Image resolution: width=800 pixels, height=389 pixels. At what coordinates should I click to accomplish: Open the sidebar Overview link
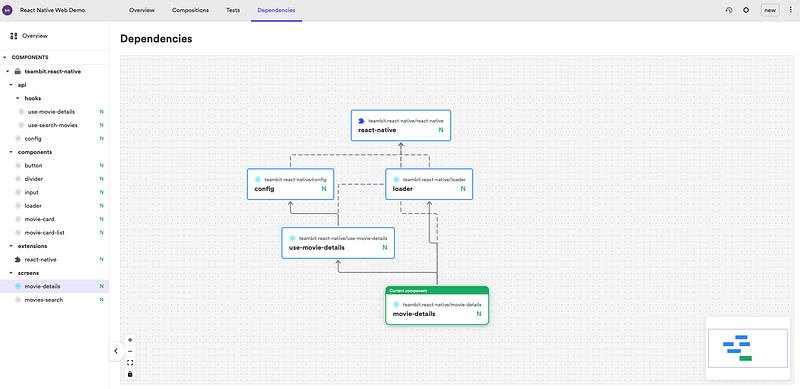tap(35, 36)
